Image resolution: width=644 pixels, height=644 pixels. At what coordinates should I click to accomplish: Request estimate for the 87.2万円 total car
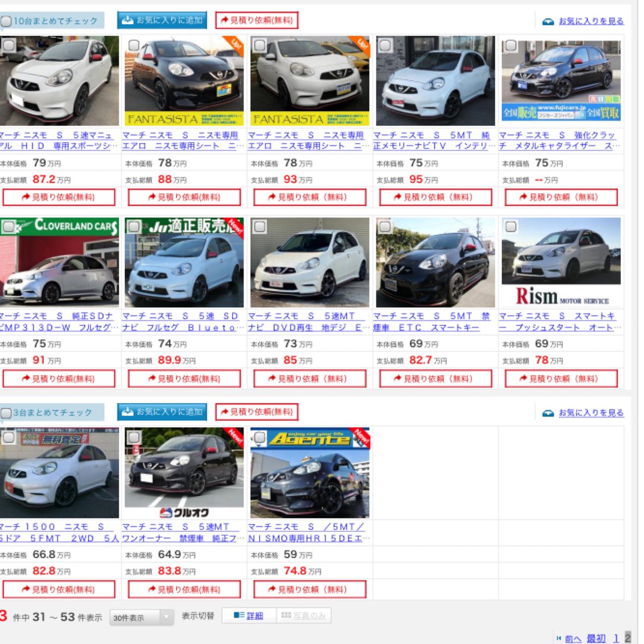click(58, 197)
